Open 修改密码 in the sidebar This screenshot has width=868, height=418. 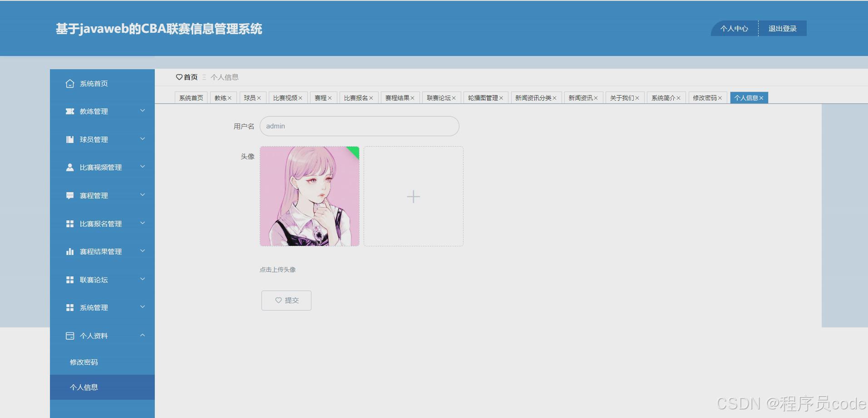pos(102,362)
